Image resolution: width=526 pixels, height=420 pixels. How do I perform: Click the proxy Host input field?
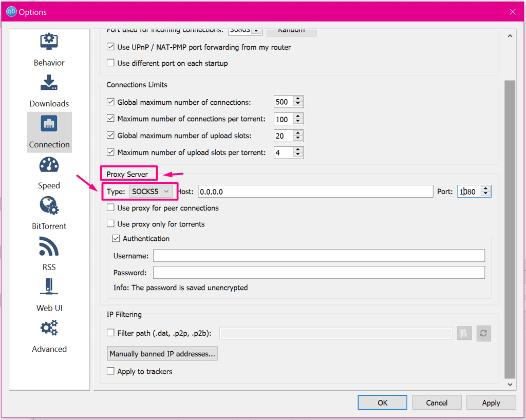[315, 192]
